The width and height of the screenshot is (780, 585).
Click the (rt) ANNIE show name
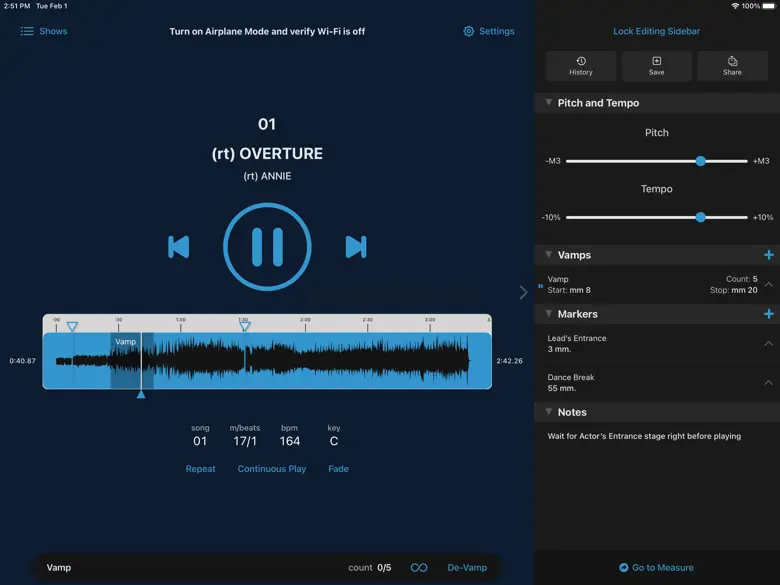(x=267, y=176)
